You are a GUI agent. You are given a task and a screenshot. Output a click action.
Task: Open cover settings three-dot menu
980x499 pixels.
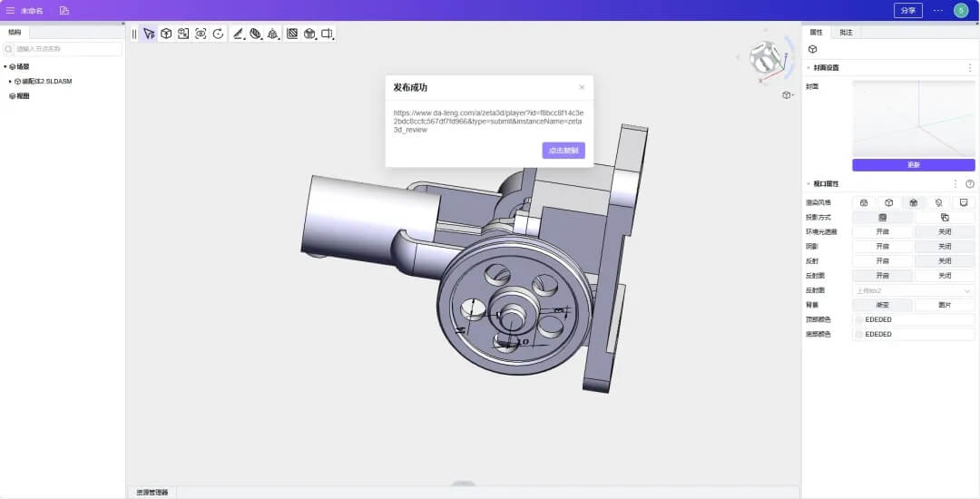[970, 67]
